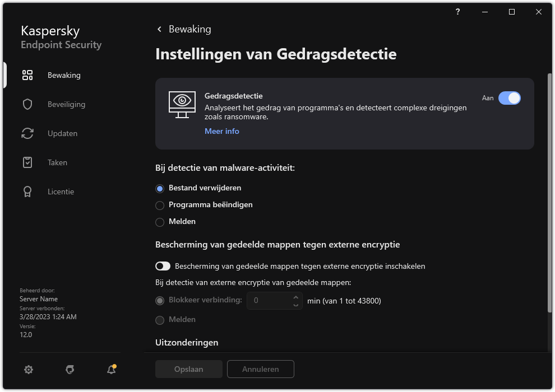Increase the block connection minutes with up arrow

pyautogui.click(x=296, y=297)
